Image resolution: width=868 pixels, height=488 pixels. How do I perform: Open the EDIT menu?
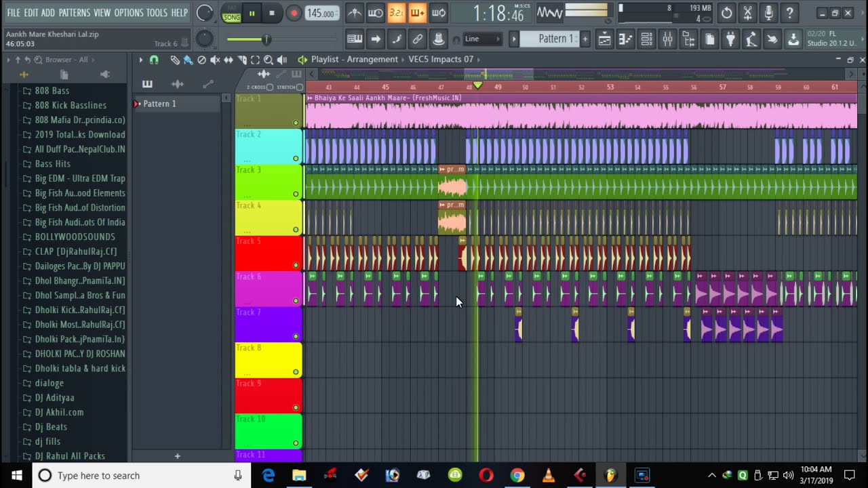(x=31, y=13)
